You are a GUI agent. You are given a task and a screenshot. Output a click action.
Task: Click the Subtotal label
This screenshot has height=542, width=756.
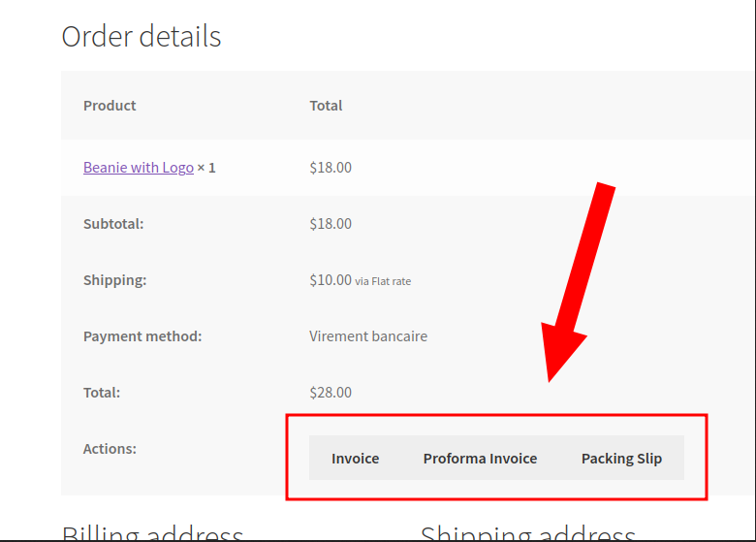tap(113, 224)
